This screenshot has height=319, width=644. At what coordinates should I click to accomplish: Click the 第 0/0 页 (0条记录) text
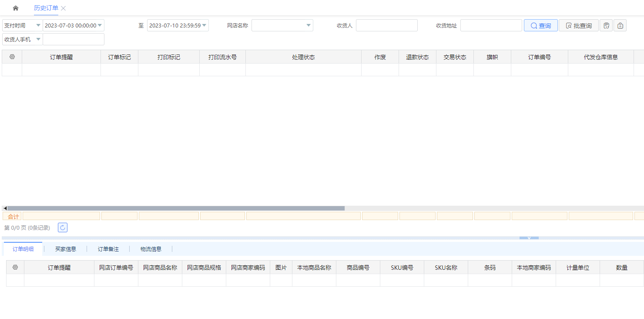coord(27,228)
